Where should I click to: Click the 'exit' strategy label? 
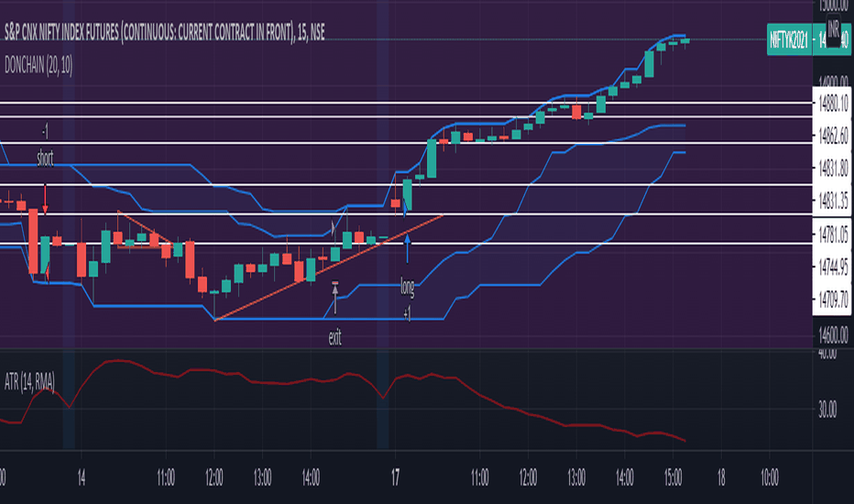click(335, 337)
